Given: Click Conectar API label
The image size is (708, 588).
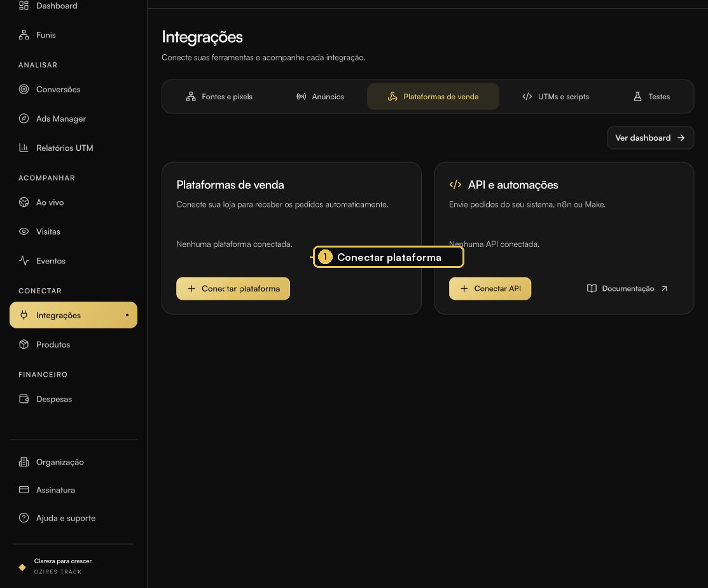Looking at the screenshot, I should pyautogui.click(x=497, y=288).
